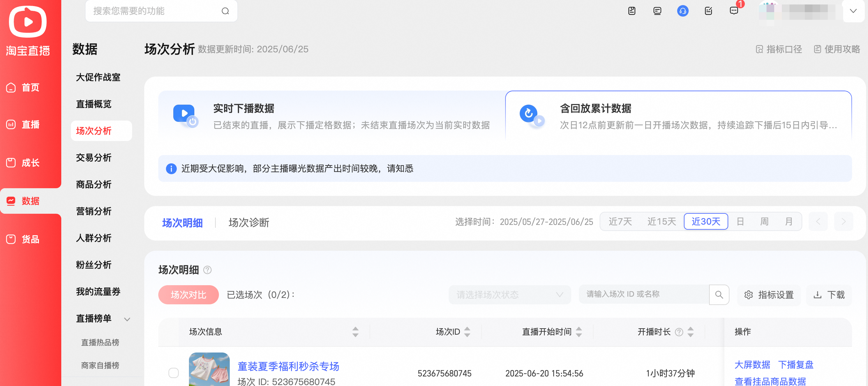Click the 实时下播数据 play icon
Image resolution: width=868 pixels, height=386 pixels.
click(x=186, y=116)
